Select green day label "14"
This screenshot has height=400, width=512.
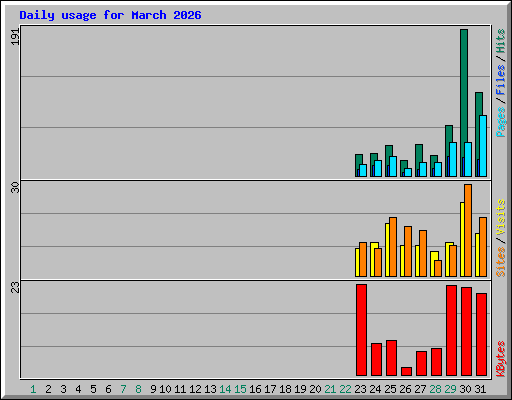pos(225,389)
